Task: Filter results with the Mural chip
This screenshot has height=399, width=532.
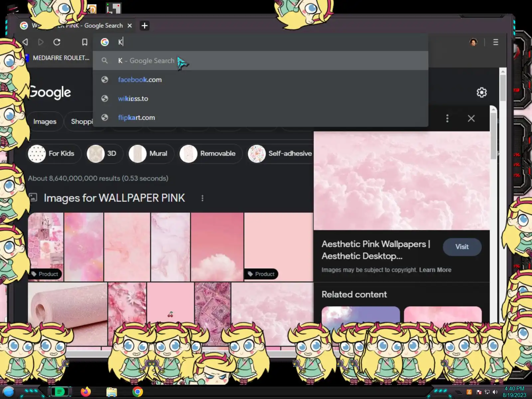Action: click(x=150, y=154)
